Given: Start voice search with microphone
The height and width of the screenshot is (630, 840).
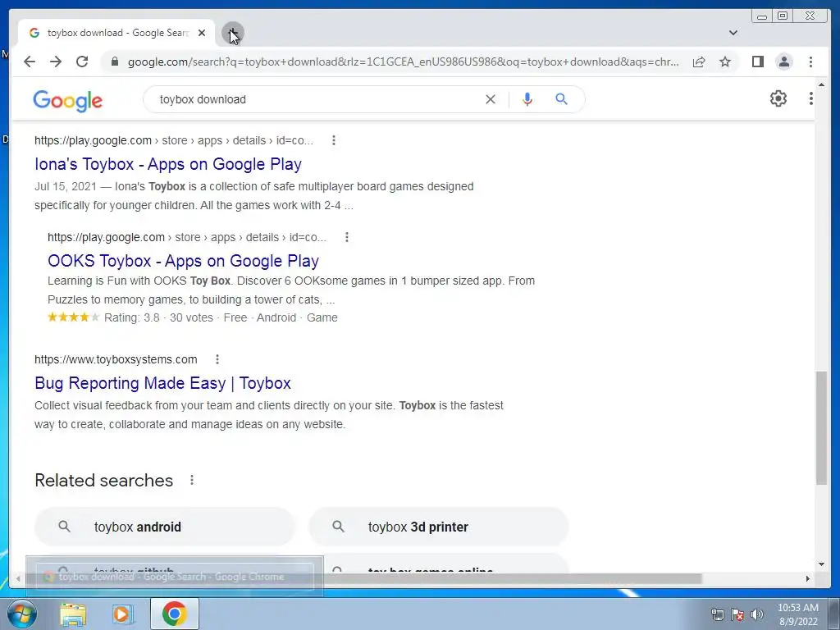Looking at the screenshot, I should pos(527,99).
